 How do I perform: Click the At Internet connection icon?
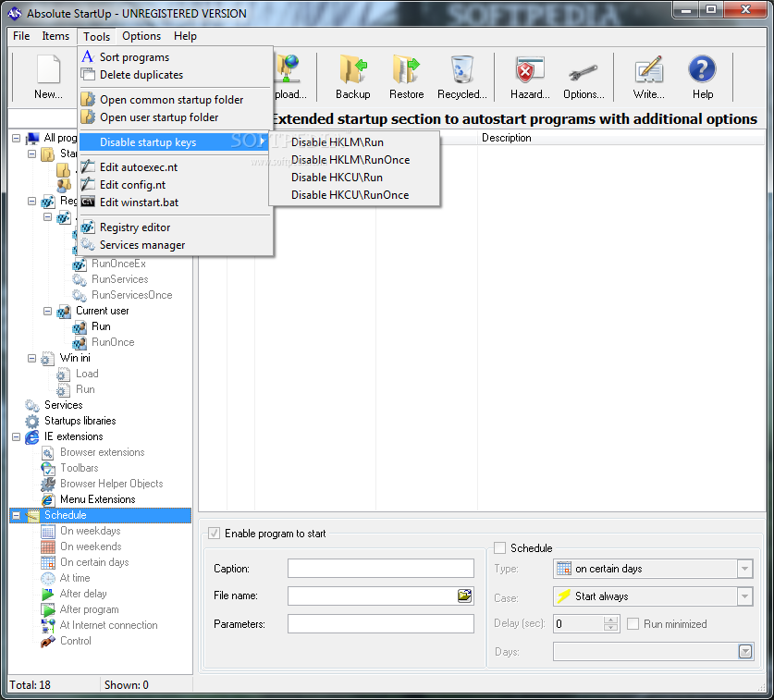click(48, 625)
